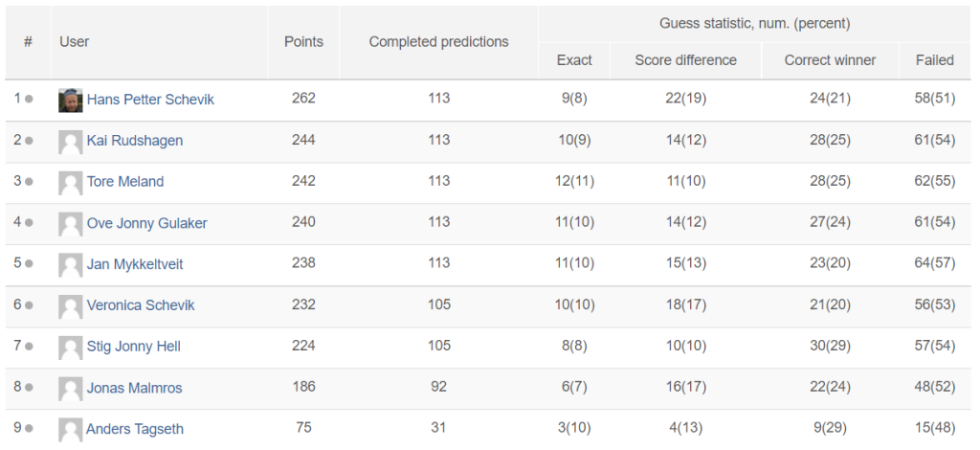Click the Score difference column header
Screen dimensions: 980x450
[685, 60]
